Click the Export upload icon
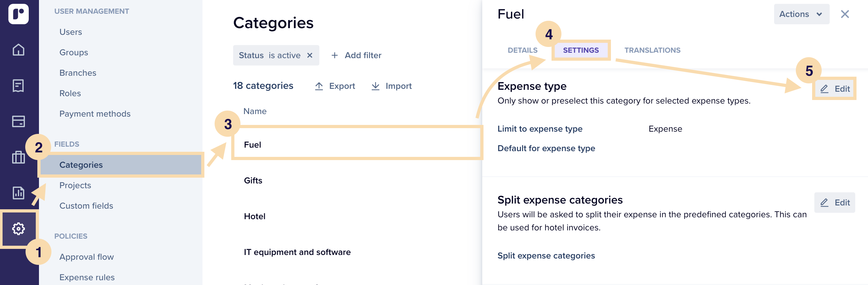Viewport: 868px width, 285px height. pyautogui.click(x=319, y=86)
